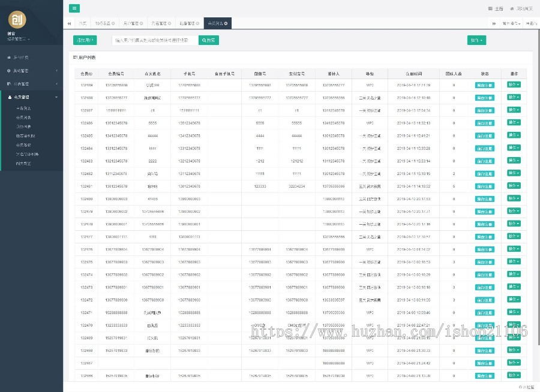
Task: Open 操作 dropdown for member 132486
Action: coord(514,122)
